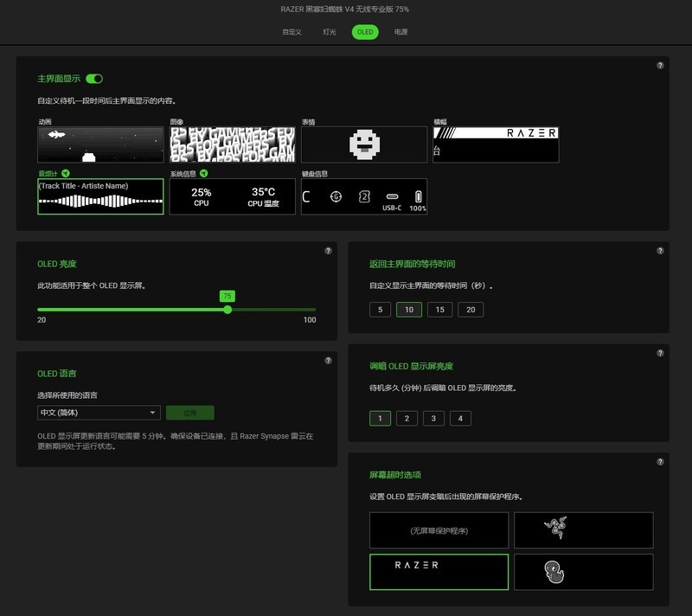Screen dimensions: 692x616
Task: Set OLED dim time to 3 minutes
Action: (433, 419)
